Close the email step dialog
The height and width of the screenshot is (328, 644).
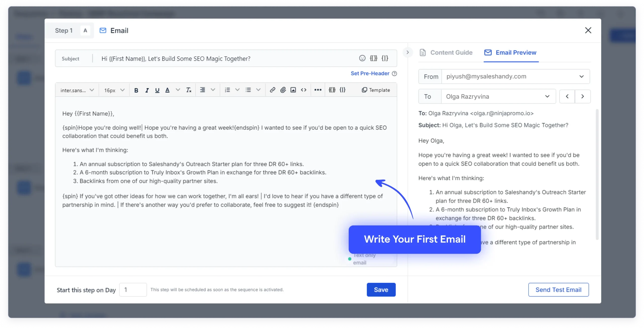[588, 30]
